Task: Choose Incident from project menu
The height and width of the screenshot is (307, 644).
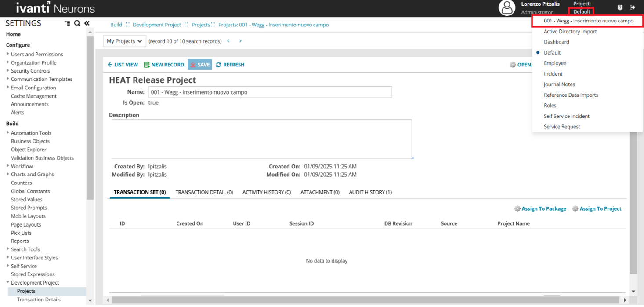Action: tap(553, 74)
